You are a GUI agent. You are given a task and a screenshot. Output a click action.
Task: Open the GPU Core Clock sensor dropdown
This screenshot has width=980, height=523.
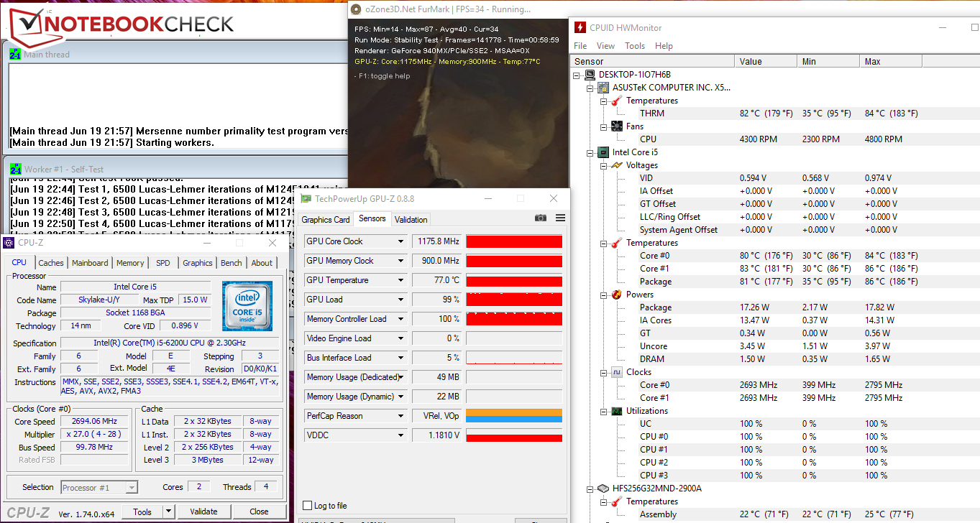400,241
